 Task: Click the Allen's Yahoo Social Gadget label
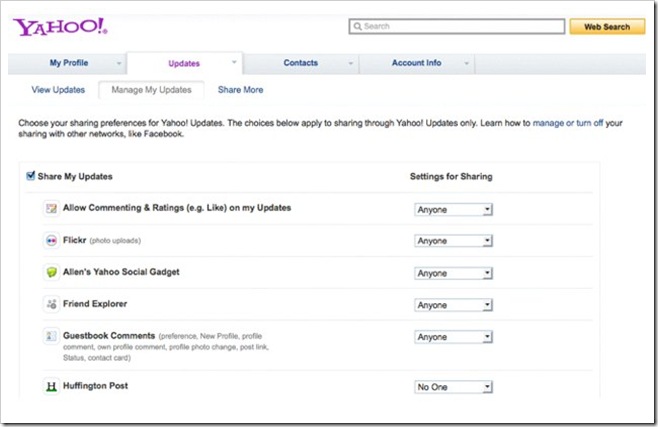point(121,272)
